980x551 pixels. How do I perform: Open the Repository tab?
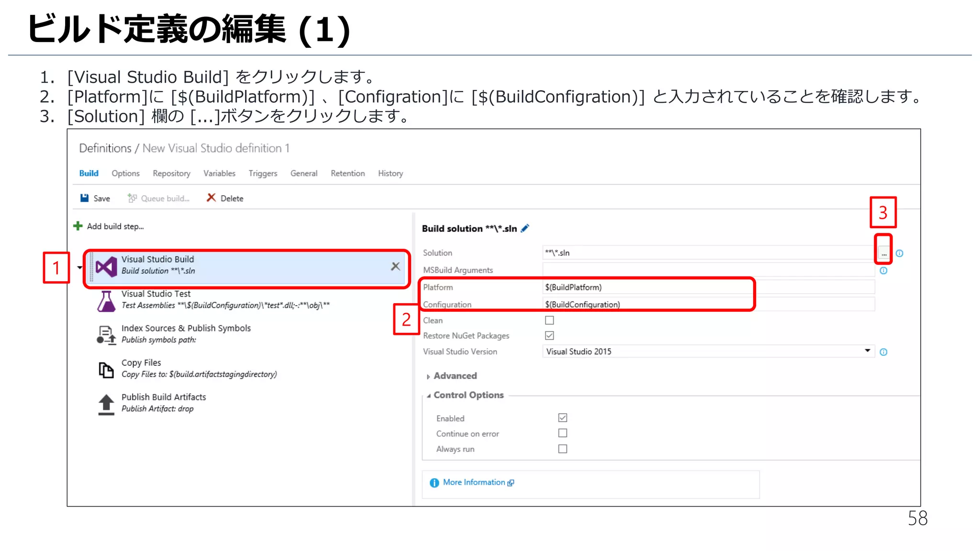point(172,173)
